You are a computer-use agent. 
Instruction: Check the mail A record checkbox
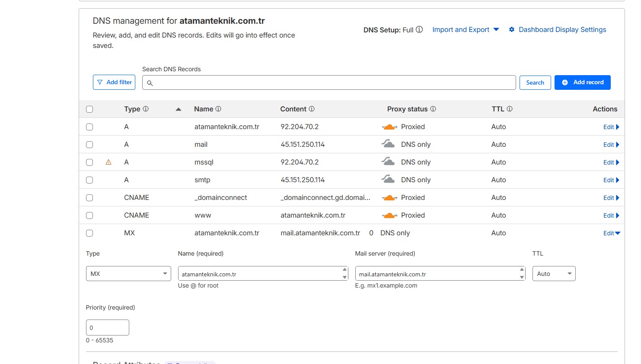click(89, 145)
